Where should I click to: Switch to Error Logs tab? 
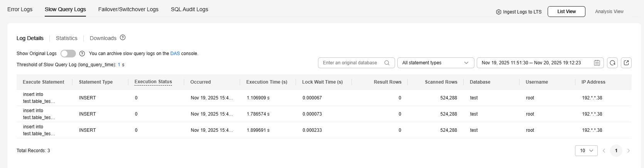20,9
